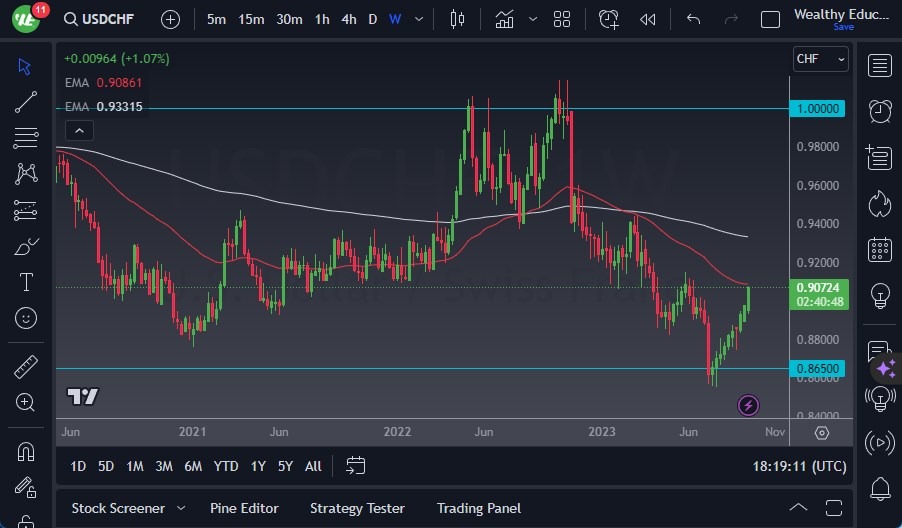Open the Strategy Tester tab
902x528 pixels.
tap(357, 508)
